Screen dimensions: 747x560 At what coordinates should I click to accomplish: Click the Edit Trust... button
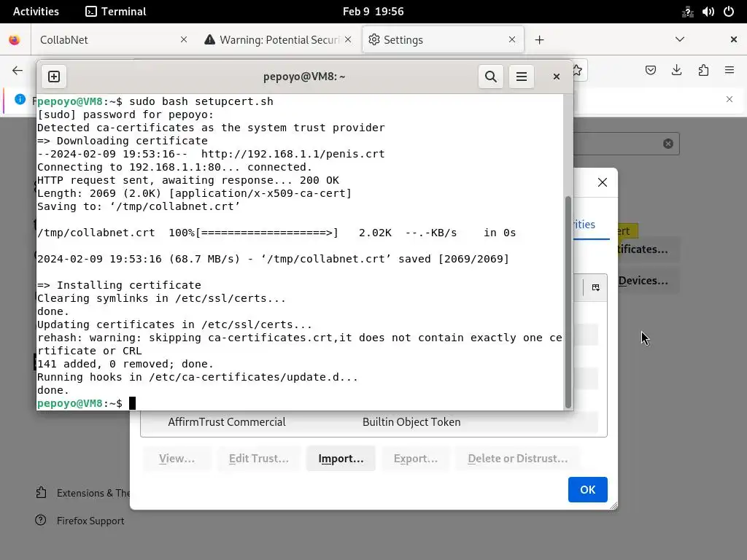pos(259,459)
